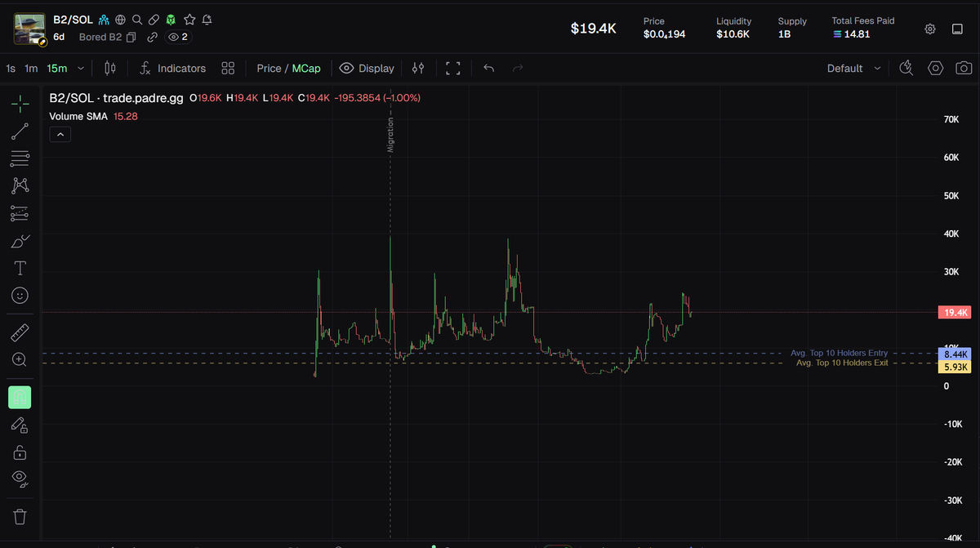This screenshot has width=980, height=548.
Task: Open the candlestick chart type selector
Action: 111,69
